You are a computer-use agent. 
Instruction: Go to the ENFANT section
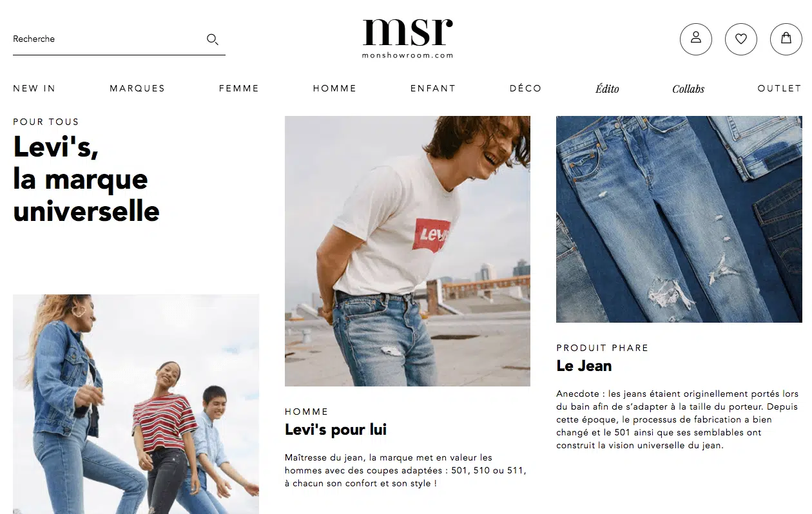coord(433,88)
